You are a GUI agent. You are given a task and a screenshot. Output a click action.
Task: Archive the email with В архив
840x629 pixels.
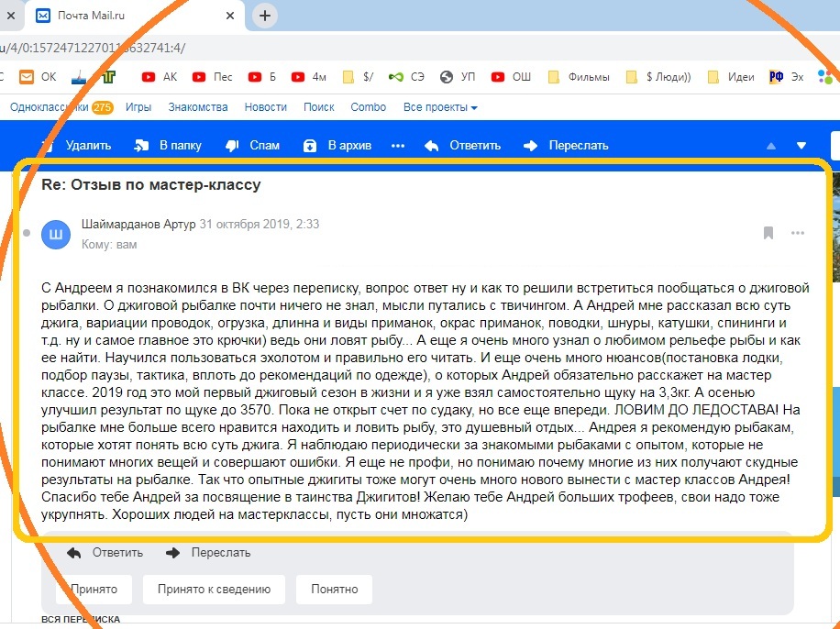point(337,146)
